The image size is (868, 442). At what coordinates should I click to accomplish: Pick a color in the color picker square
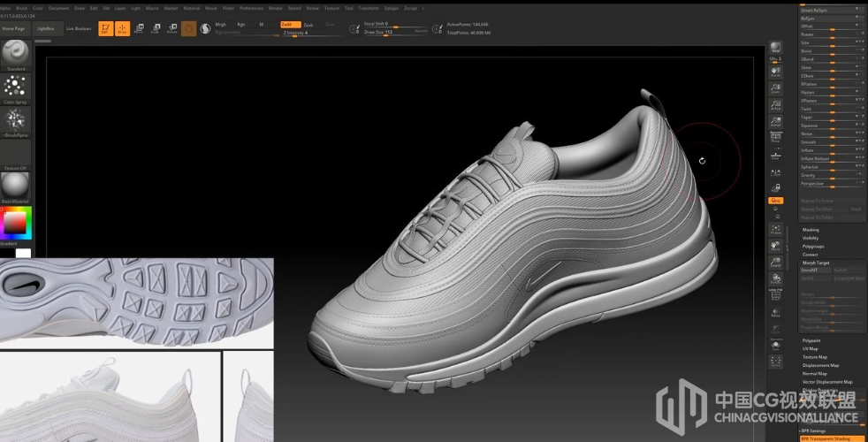coord(15,223)
